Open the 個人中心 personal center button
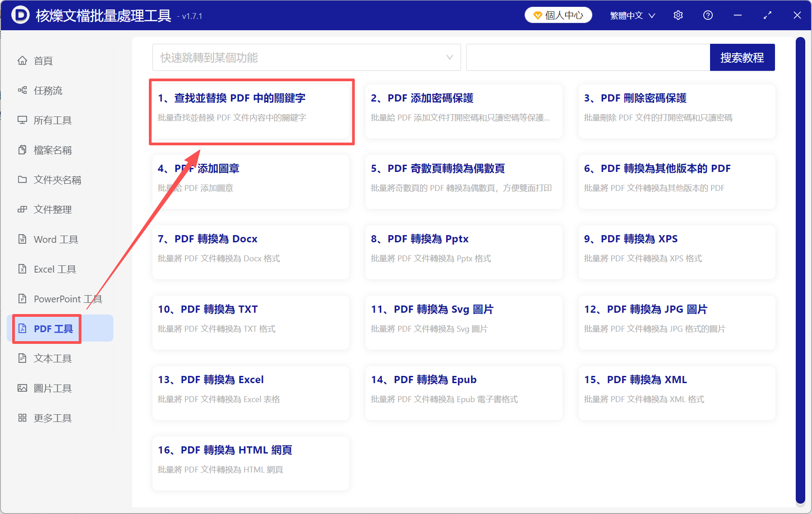The height and width of the screenshot is (514, 812). click(558, 15)
